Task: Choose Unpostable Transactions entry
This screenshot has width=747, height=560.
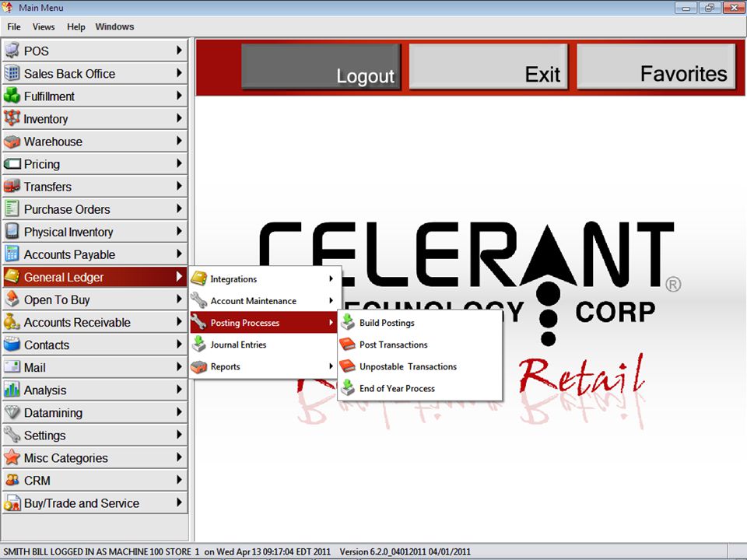Action: [x=419, y=366]
